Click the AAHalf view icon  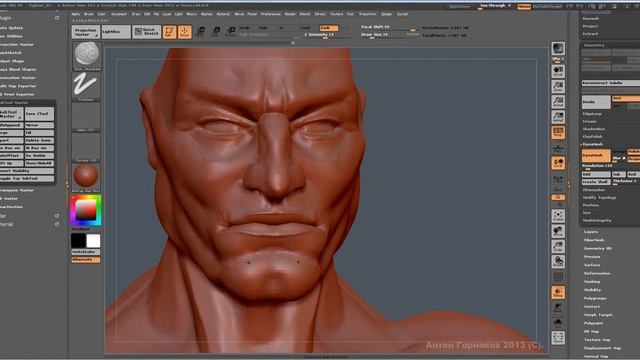tap(558, 117)
